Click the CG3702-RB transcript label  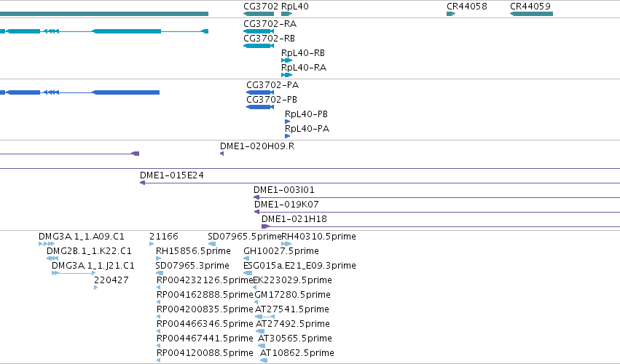[x=269, y=39]
